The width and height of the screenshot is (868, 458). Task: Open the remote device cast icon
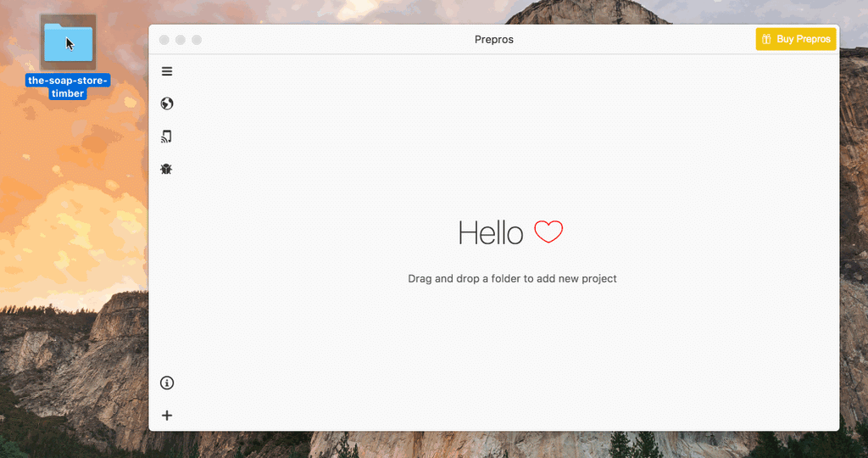(167, 137)
